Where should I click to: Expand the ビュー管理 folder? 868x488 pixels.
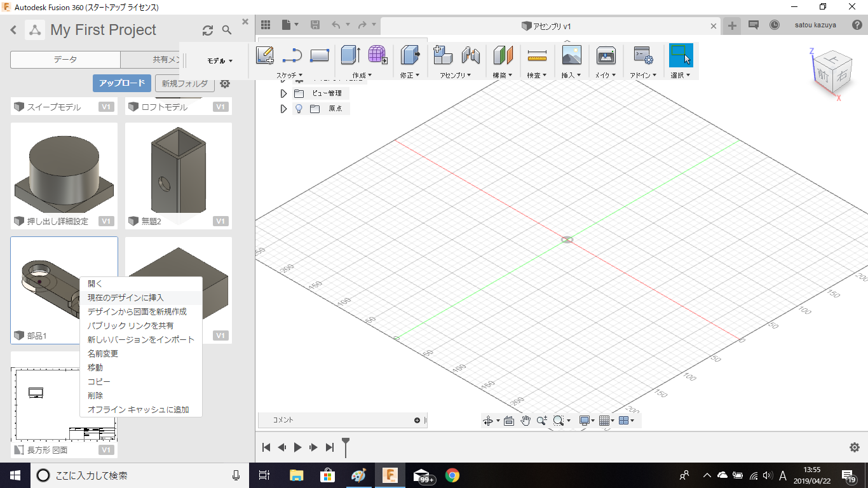point(283,93)
